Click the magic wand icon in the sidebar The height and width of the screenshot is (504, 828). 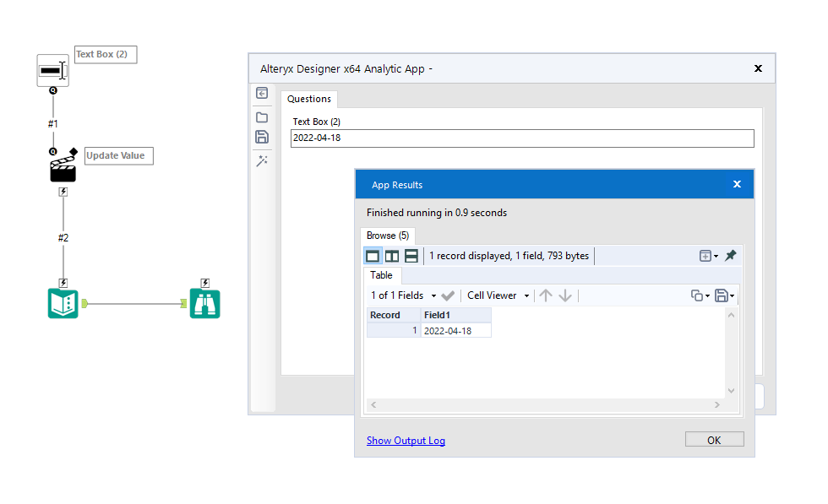262,160
